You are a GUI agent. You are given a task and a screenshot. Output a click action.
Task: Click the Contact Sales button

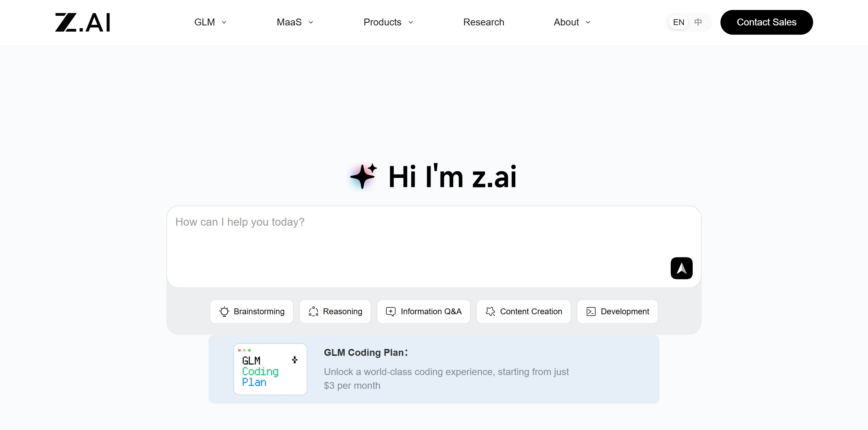pyautogui.click(x=767, y=22)
